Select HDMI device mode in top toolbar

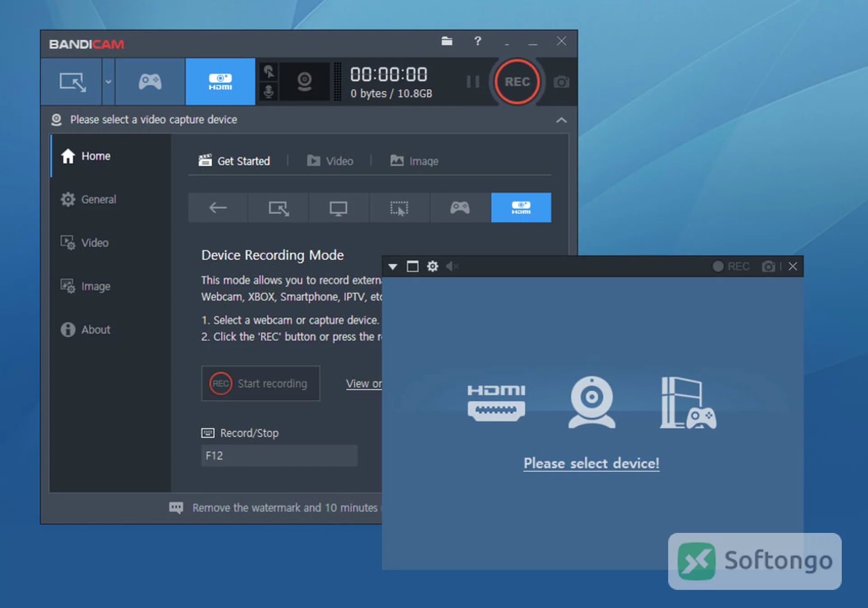[x=220, y=82]
